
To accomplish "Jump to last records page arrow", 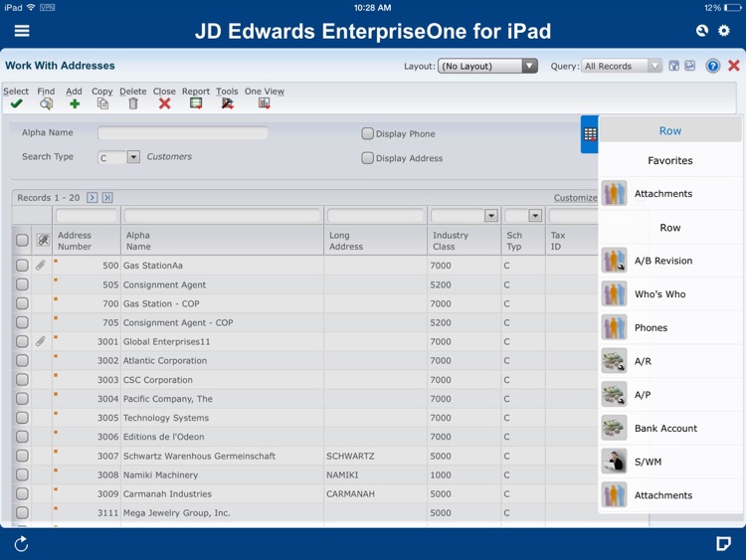I will coord(107,198).
